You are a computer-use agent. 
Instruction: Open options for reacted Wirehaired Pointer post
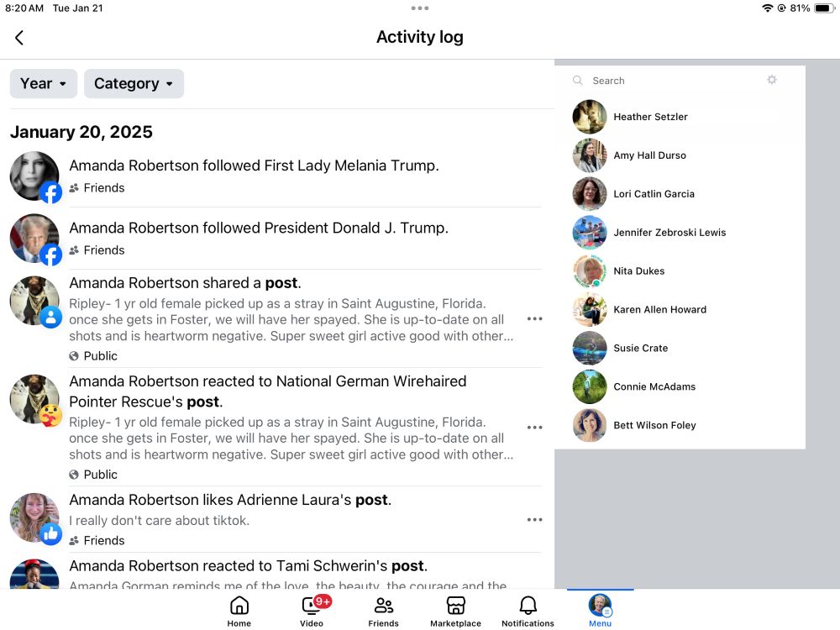(x=534, y=428)
